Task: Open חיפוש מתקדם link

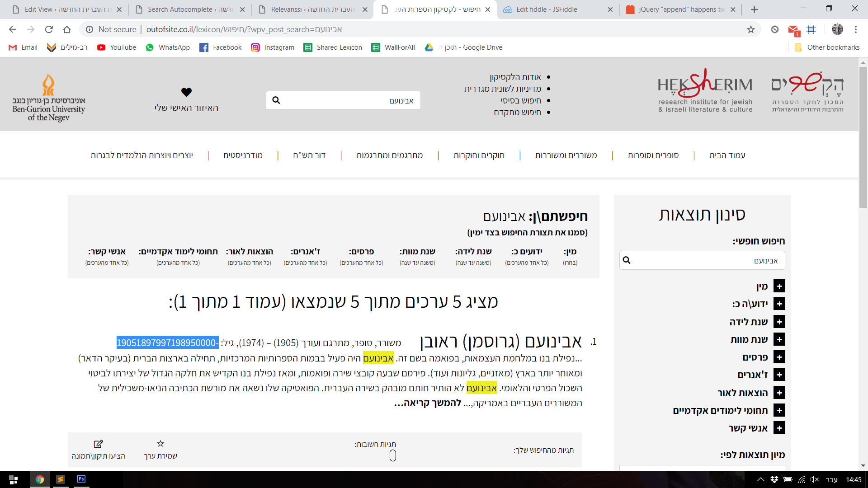Action: point(517,113)
